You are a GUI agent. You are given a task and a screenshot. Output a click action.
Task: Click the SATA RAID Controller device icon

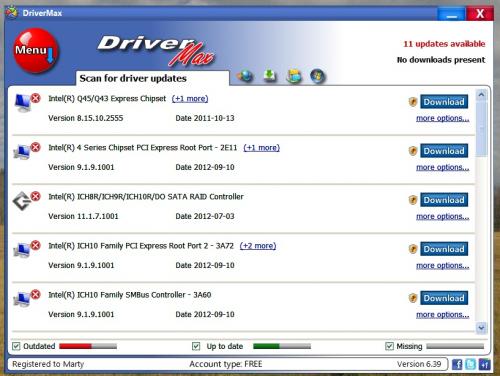tap(22, 201)
